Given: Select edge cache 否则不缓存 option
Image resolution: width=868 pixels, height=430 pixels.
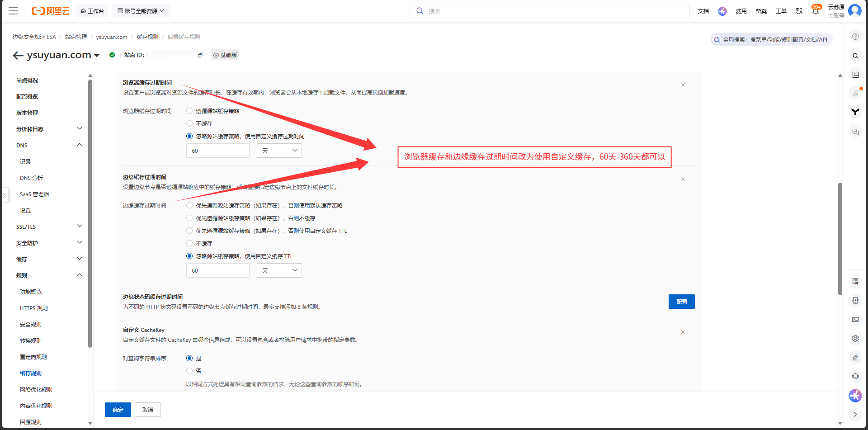Looking at the screenshot, I should [x=189, y=218].
